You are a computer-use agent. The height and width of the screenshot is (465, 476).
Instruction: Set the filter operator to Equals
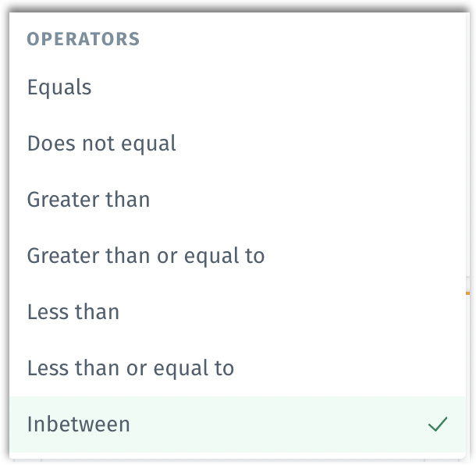(60, 87)
